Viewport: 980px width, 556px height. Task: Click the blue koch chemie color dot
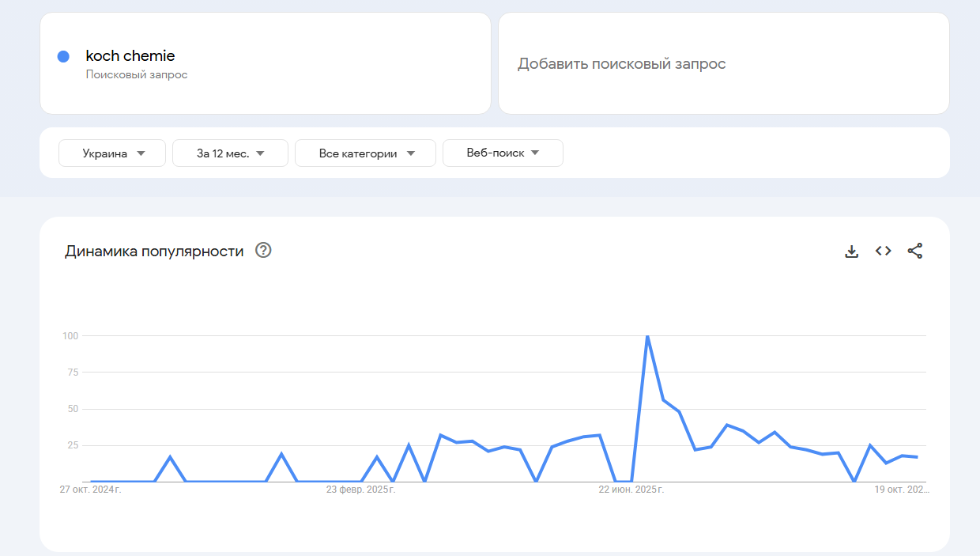click(64, 56)
